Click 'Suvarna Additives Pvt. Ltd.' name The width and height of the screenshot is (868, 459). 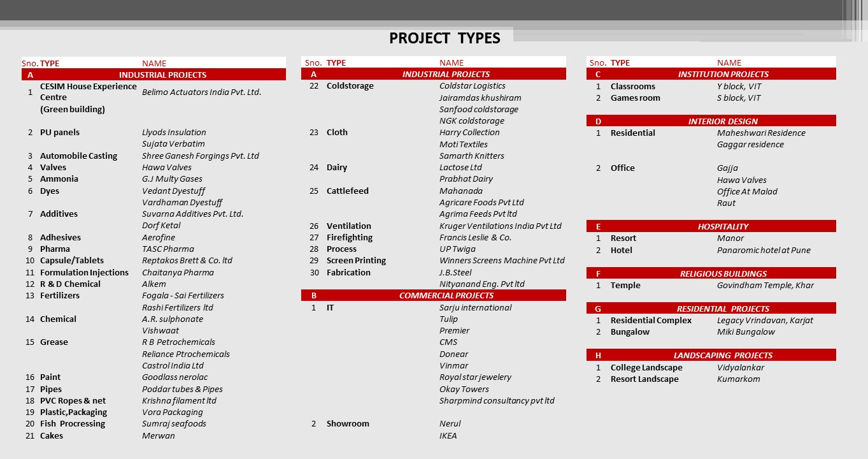click(193, 214)
